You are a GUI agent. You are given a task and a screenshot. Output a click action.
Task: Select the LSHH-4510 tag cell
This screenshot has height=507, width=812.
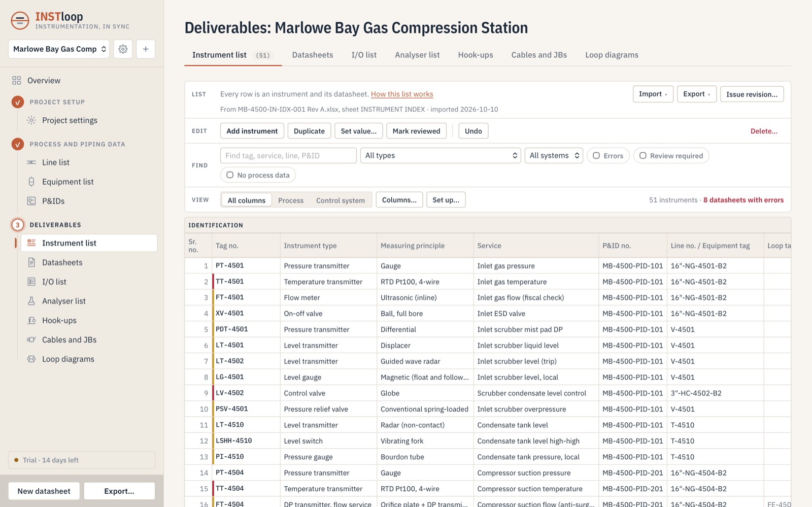(246, 441)
